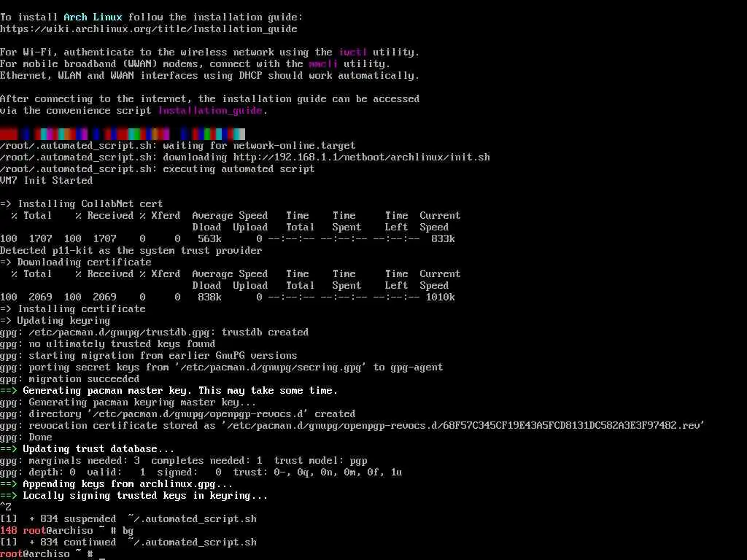Viewport: 747px width, 560px height.
Task: Click '=> Installing certificate' line
Action: tap(73, 309)
